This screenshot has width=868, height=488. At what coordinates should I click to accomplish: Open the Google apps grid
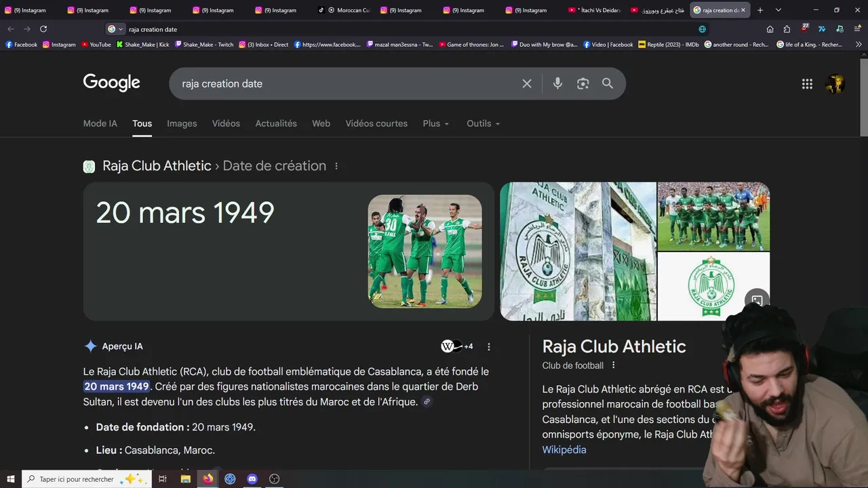(x=807, y=83)
